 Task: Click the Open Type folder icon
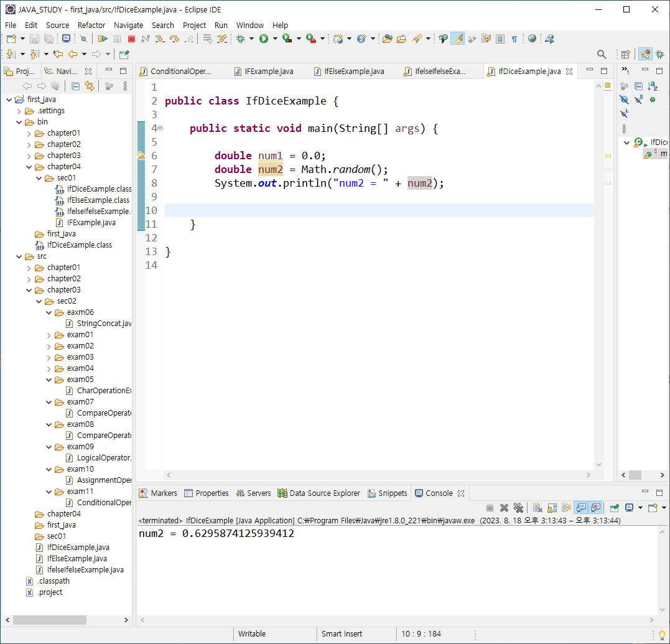click(388, 39)
